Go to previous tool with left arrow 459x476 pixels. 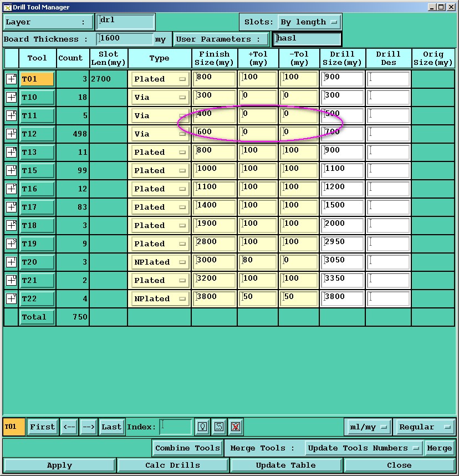tap(69, 427)
